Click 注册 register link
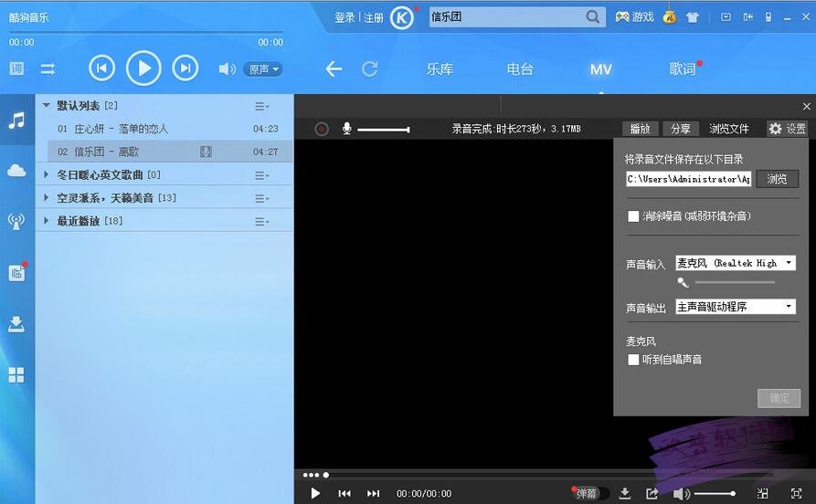Screen dimensions: 816x504 pyautogui.click(x=373, y=17)
